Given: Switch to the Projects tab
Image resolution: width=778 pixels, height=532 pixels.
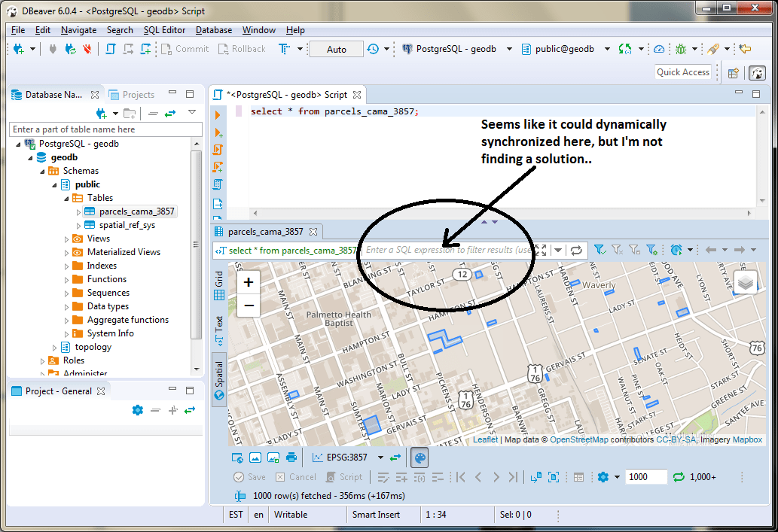Looking at the screenshot, I should 132,95.
